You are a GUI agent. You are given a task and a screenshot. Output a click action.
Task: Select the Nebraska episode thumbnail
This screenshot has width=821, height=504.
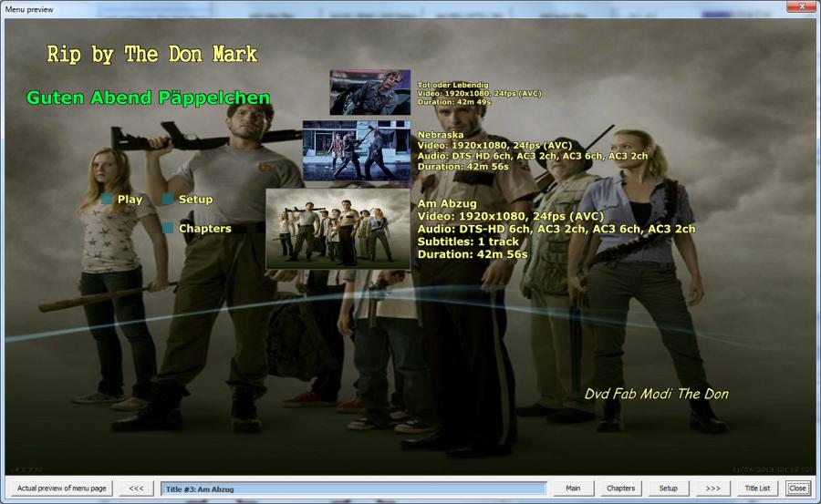pos(356,150)
